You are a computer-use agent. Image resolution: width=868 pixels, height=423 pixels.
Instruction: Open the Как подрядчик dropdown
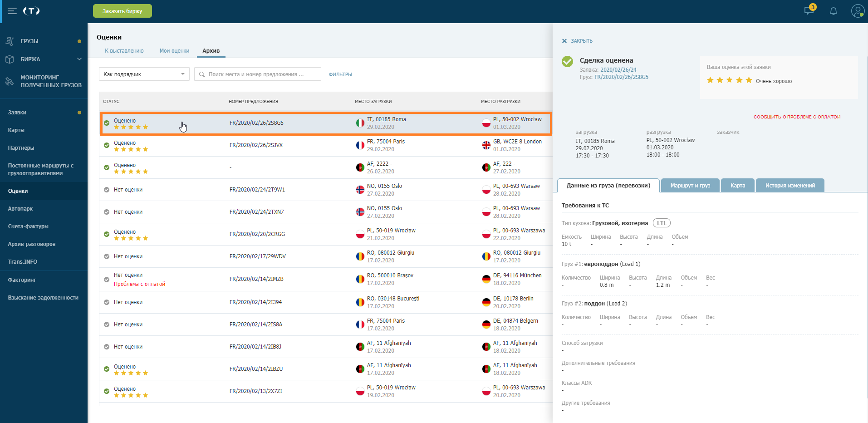(x=144, y=74)
